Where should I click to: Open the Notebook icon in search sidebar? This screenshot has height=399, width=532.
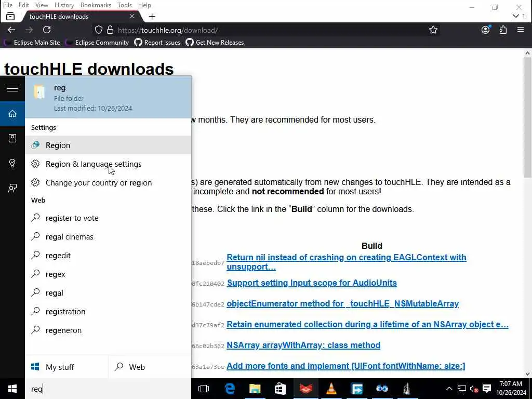click(12, 138)
